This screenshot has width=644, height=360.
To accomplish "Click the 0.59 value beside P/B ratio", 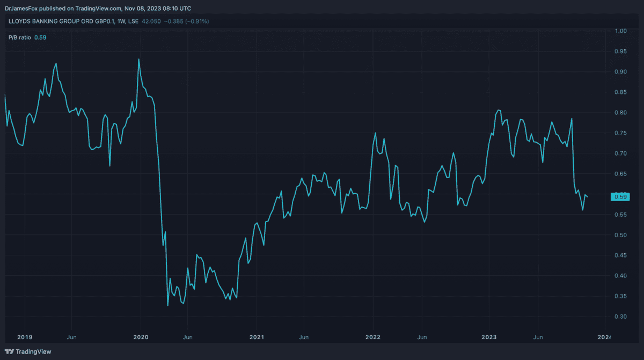I will pyautogui.click(x=40, y=38).
